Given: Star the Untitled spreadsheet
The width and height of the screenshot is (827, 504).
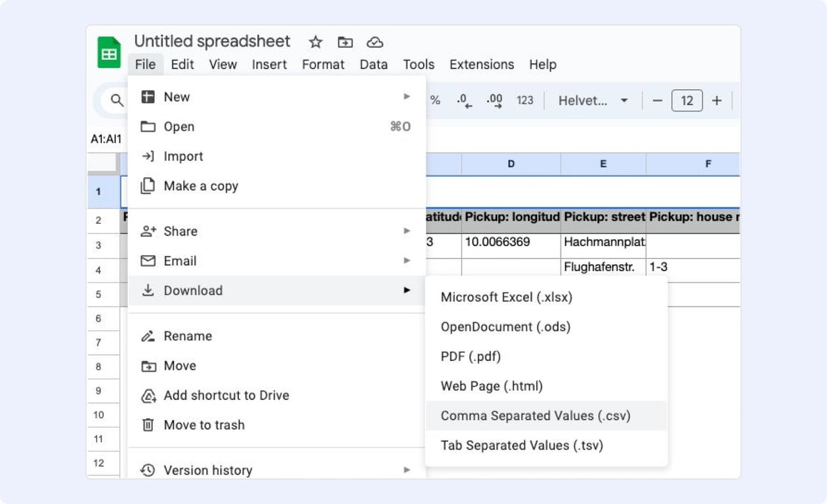Looking at the screenshot, I should 316,42.
